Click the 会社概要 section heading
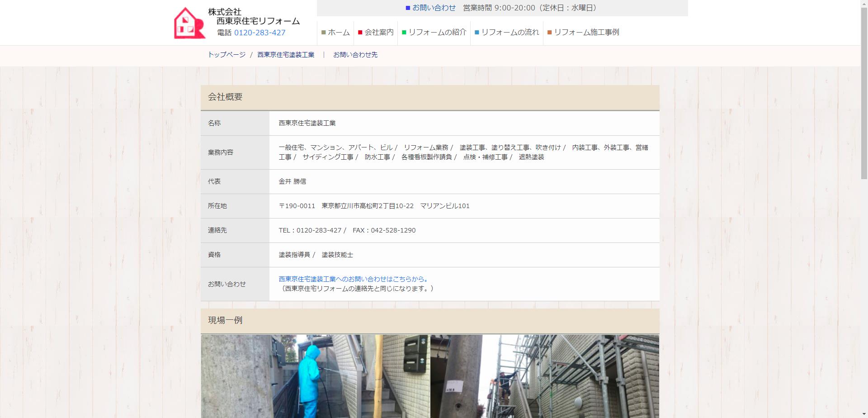 click(225, 97)
